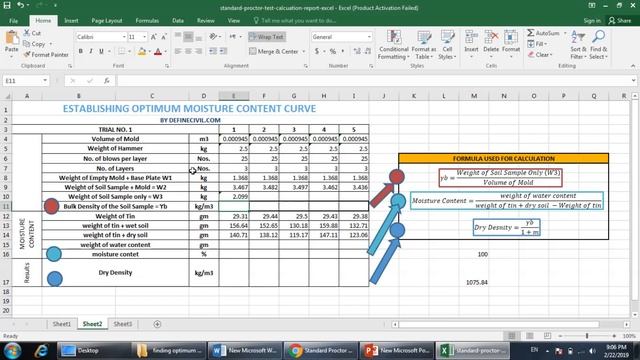Image resolution: width=640 pixels, height=360 pixels.
Task: Toggle Wrap Text
Action: 267,37
